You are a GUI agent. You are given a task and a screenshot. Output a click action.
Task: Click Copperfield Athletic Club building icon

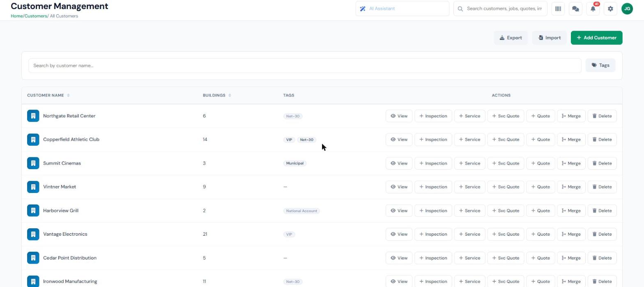tap(33, 140)
